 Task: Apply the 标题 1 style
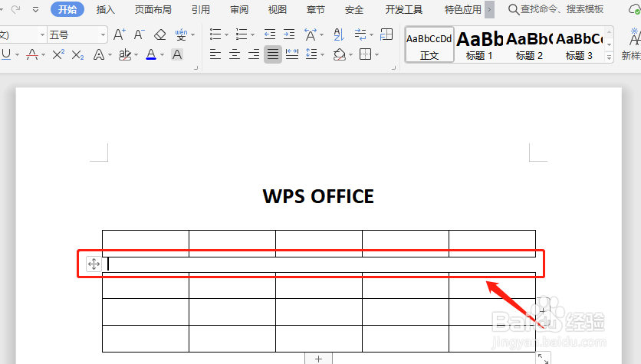[x=479, y=45]
